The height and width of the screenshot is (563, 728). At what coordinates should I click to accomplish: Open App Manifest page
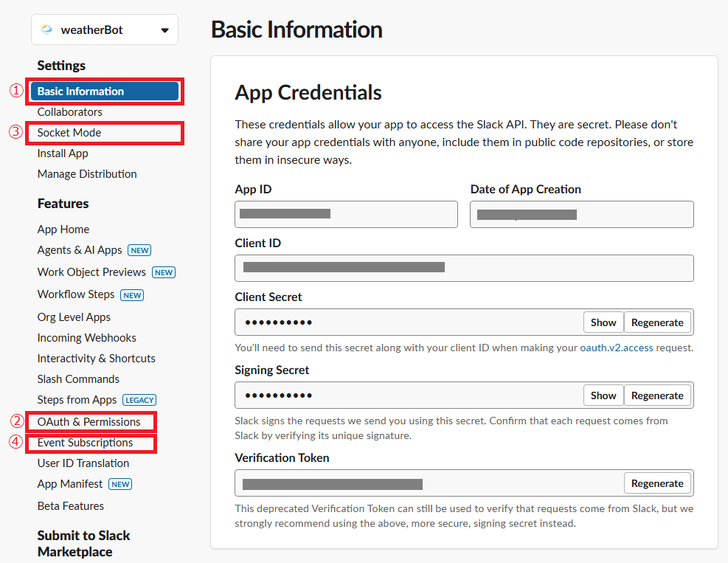69,484
